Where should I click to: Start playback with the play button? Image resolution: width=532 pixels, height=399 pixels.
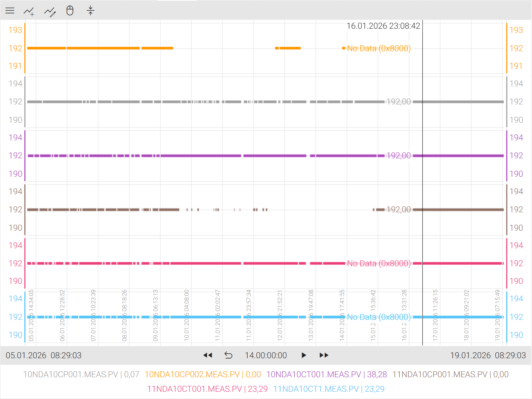pos(304,355)
